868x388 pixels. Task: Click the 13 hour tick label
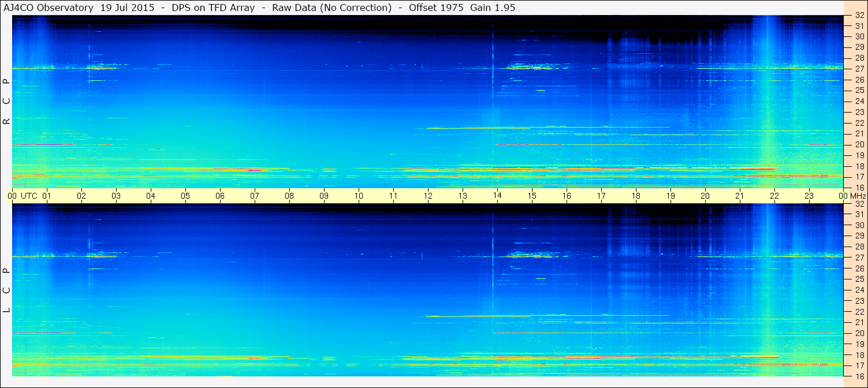(x=463, y=196)
